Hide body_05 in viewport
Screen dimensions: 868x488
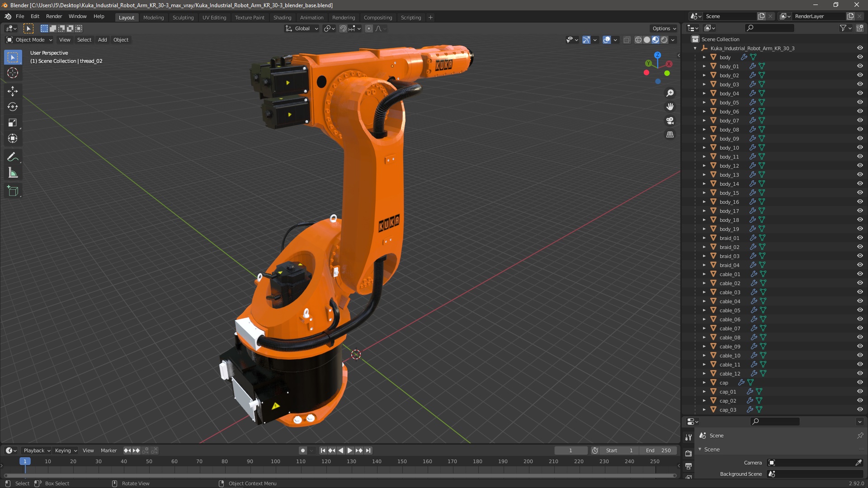(x=860, y=102)
